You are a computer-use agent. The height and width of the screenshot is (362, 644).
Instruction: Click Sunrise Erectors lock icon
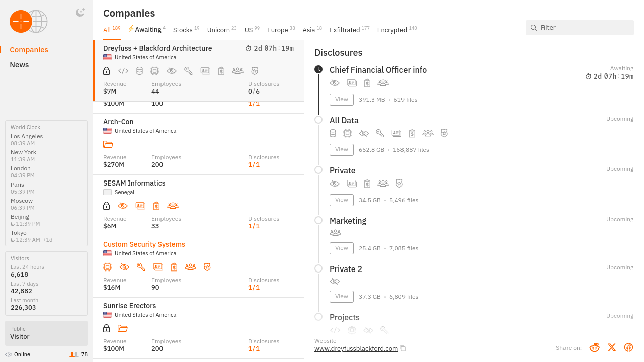[x=107, y=328]
